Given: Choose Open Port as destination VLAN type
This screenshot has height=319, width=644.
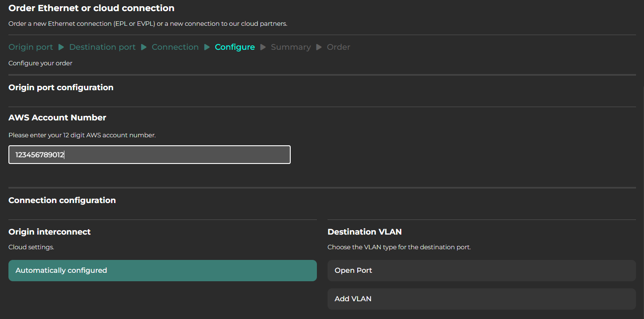Looking at the screenshot, I should (482, 271).
